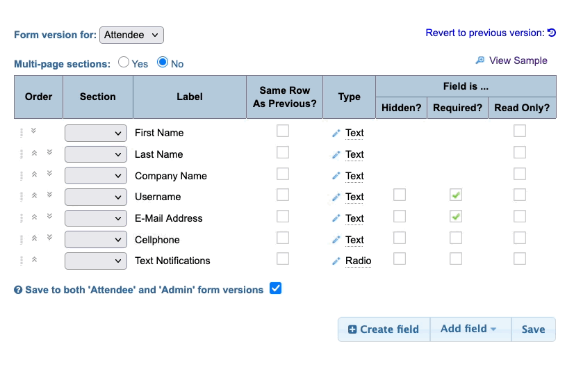Move First Name field down one row

[x=33, y=131]
